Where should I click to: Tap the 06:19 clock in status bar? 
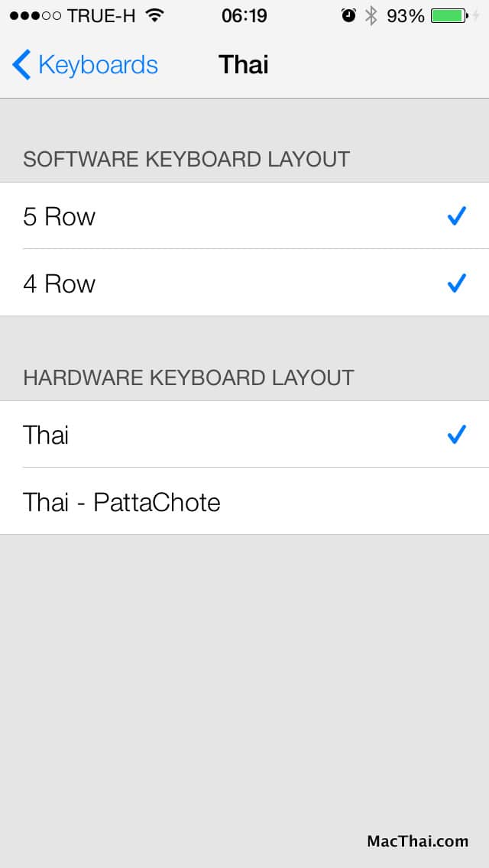point(244,16)
